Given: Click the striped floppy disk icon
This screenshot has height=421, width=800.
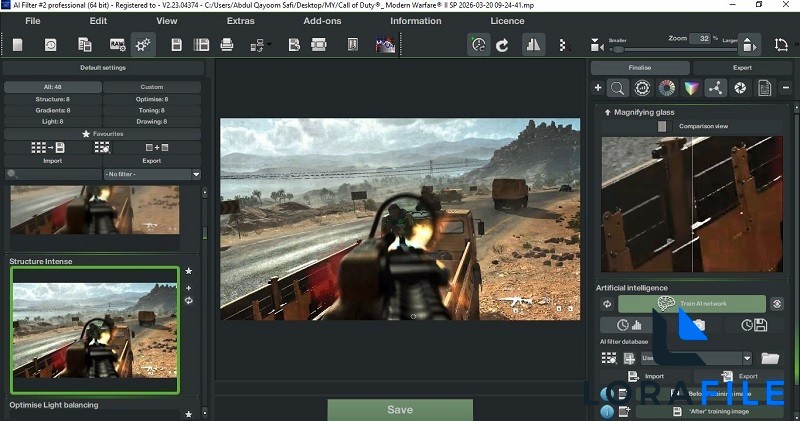Looking at the screenshot, I should click(x=202, y=45).
